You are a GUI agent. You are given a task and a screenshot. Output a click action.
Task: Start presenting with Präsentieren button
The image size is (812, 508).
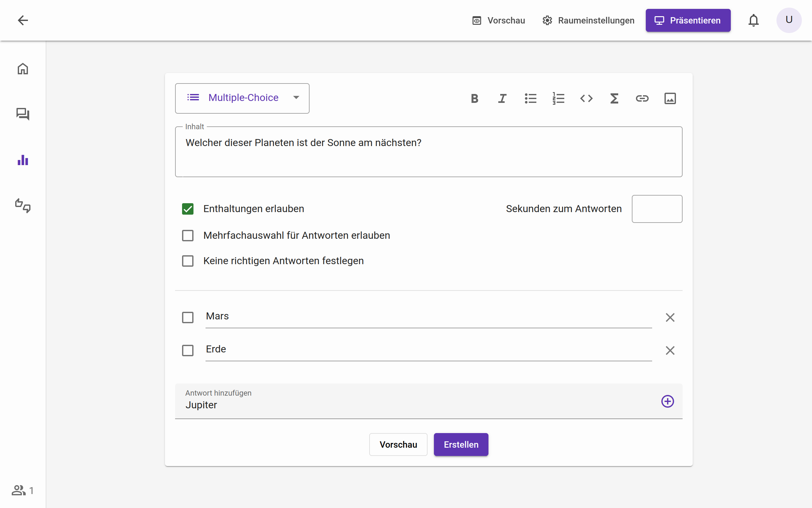pyautogui.click(x=688, y=21)
